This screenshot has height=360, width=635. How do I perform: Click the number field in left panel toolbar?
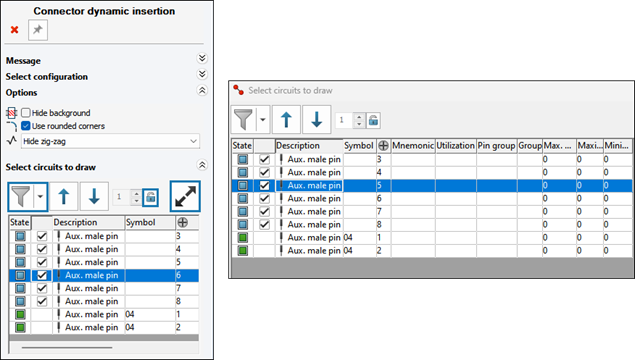tap(122, 197)
